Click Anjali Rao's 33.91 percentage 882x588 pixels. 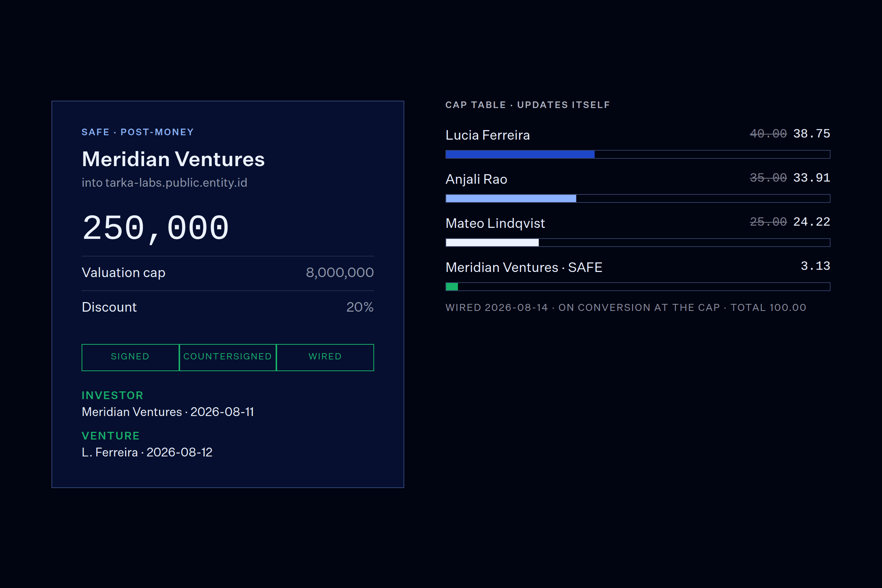pyautogui.click(x=811, y=178)
